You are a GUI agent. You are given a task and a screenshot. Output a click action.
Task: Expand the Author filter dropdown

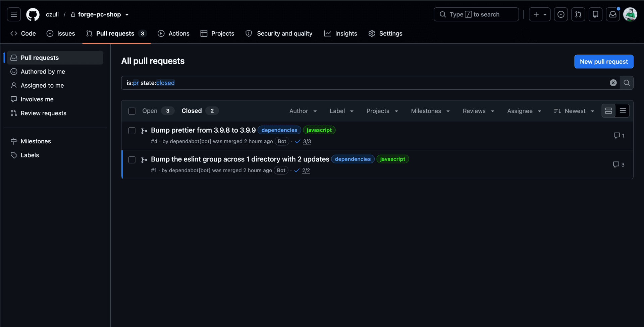[x=303, y=111]
